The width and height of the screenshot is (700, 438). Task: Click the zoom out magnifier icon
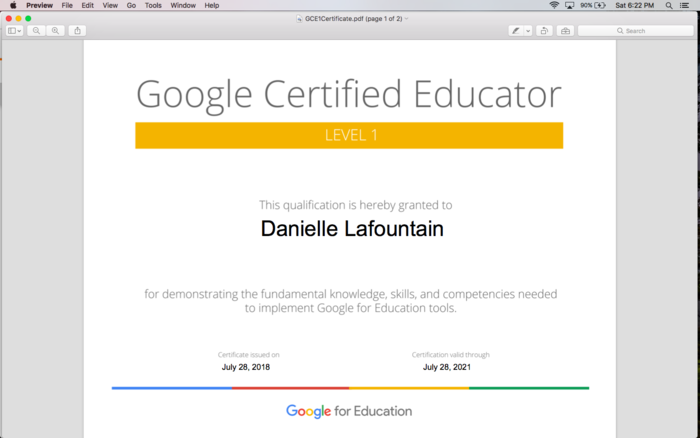click(x=37, y=31)
